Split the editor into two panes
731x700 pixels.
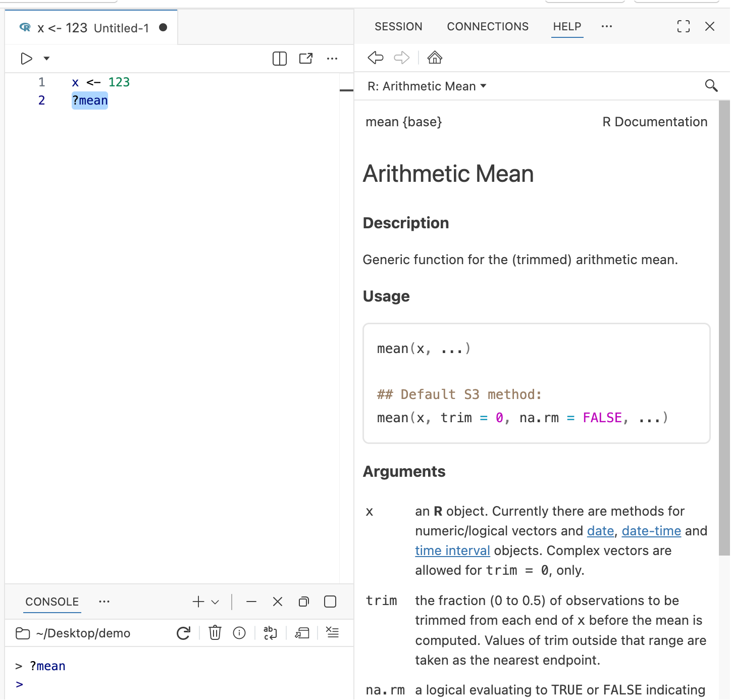[279, 58]
